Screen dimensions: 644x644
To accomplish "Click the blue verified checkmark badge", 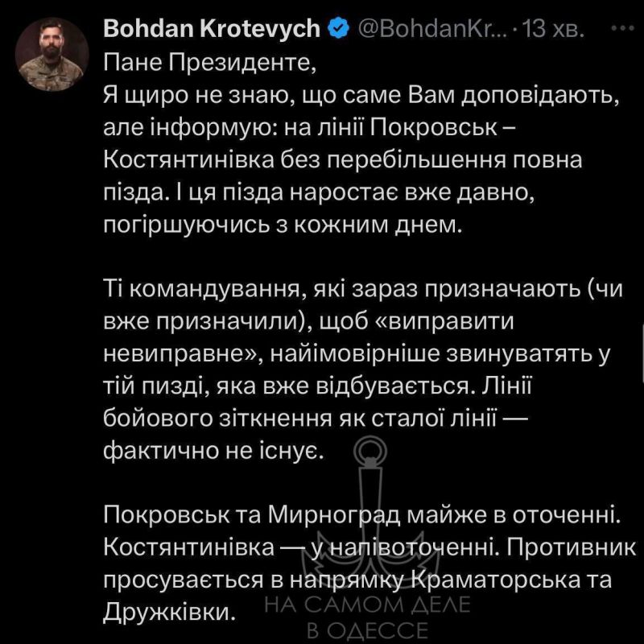I will (x=339, y=31).
